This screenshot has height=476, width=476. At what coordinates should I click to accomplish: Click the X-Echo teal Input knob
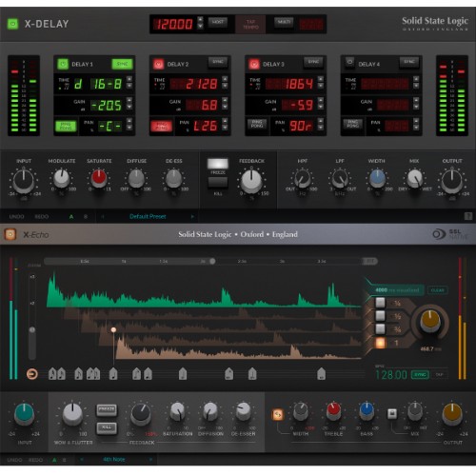(24, 414)
